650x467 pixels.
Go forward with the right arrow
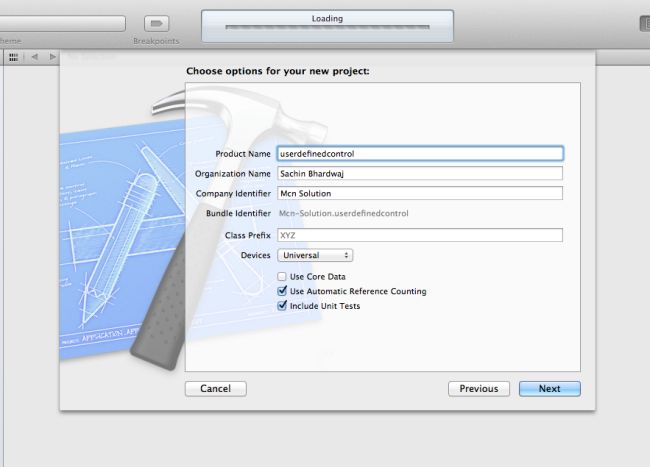52,57
